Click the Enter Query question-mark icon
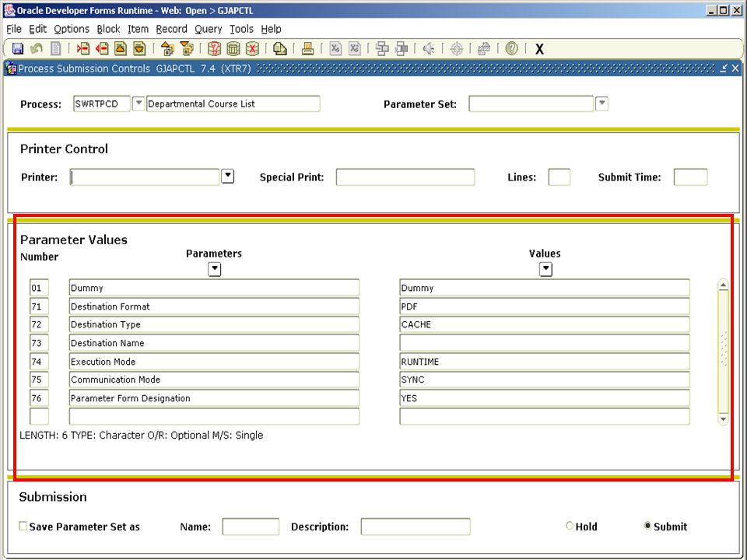The image size is (747, 560). (x=215, y=48)
